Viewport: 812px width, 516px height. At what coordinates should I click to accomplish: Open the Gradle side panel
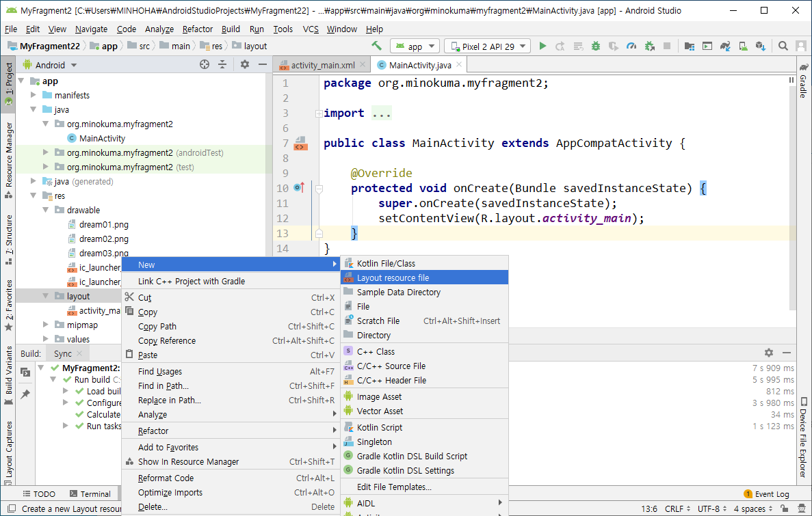(x=803, y=80)
